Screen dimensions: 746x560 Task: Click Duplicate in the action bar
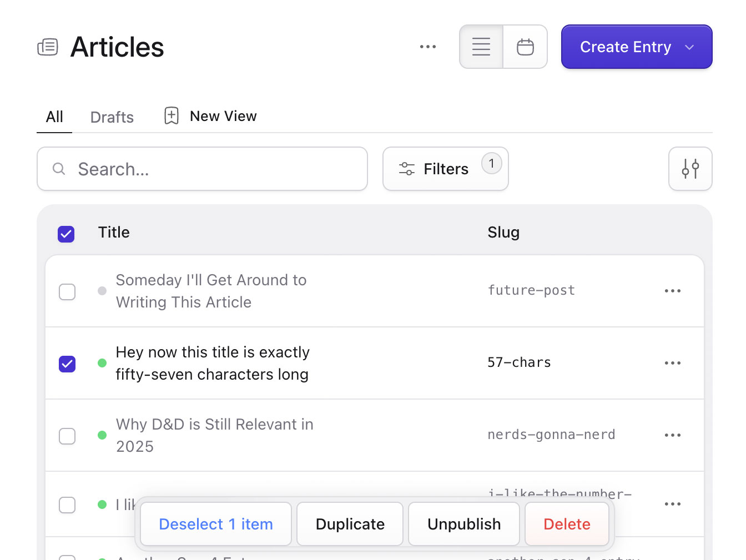pyautogui.click(x=350, y=523)
